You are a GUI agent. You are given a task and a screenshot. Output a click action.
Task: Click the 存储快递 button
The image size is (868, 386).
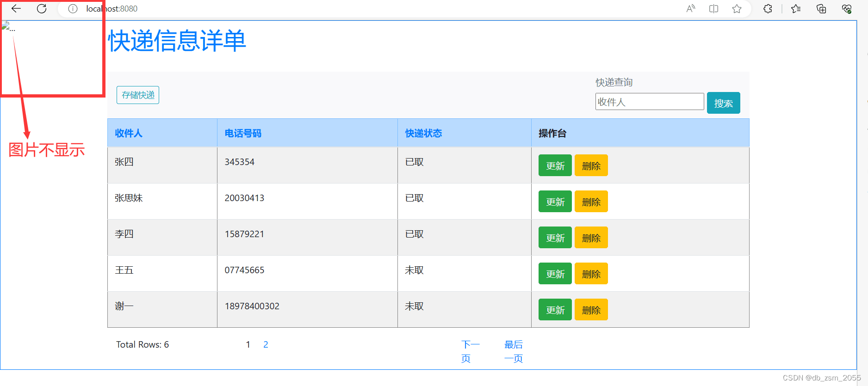coord(138,95)
